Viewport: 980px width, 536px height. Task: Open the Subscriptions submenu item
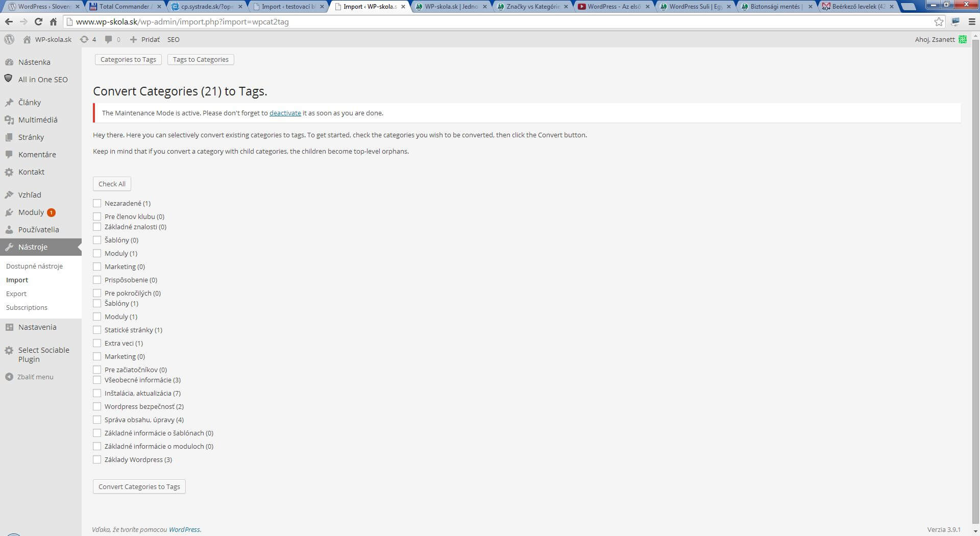pyautogui.click(x=27, y=307)
